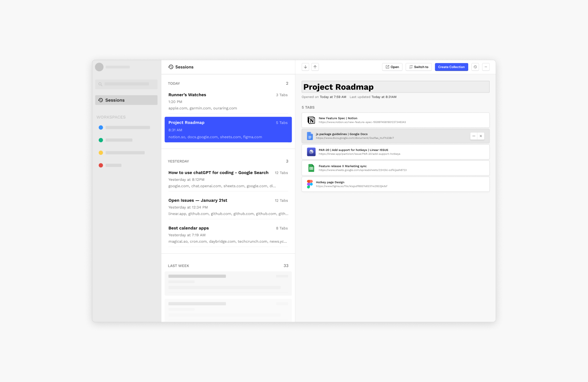Screen dimensions: 588x382
Task: Click the search magnifier icon in sidebar
Action: [x=100, y=84]
